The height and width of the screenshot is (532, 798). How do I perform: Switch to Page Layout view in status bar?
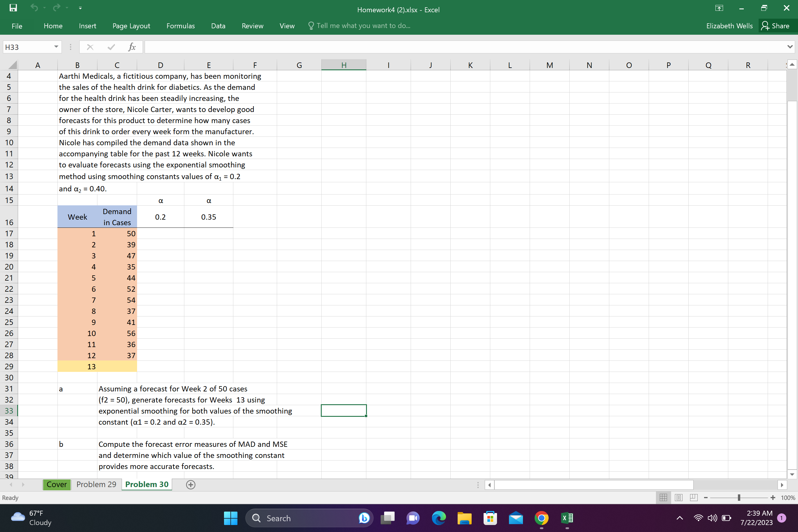[679, 497]
